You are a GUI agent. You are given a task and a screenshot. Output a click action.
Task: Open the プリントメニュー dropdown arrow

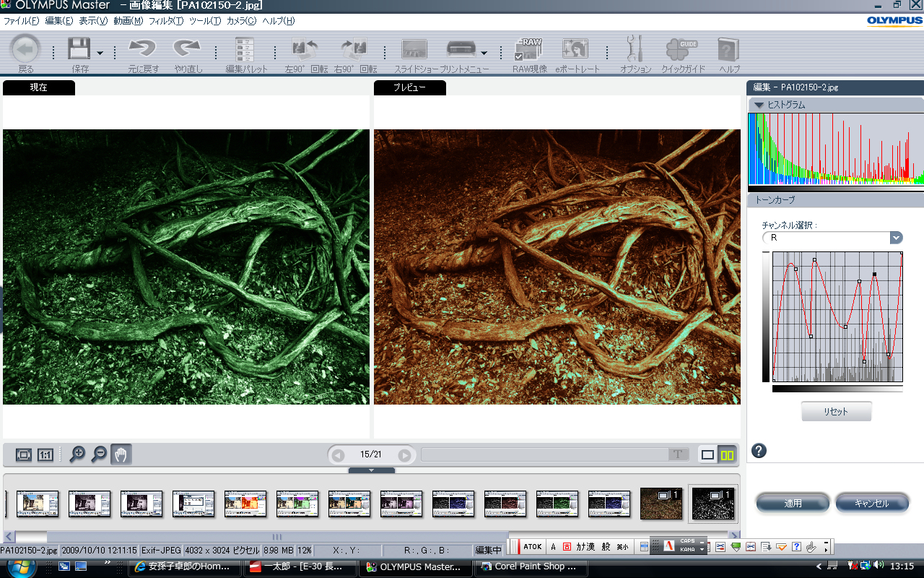484,53
